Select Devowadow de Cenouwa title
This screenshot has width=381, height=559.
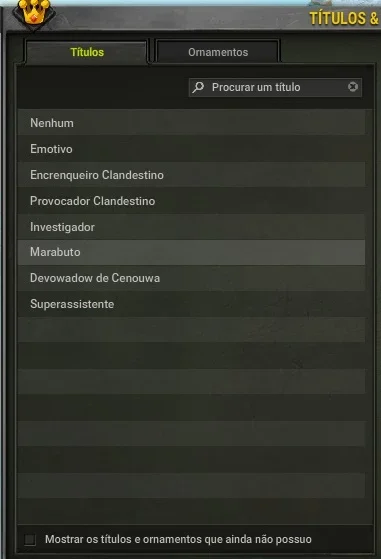tap(191, 278)
